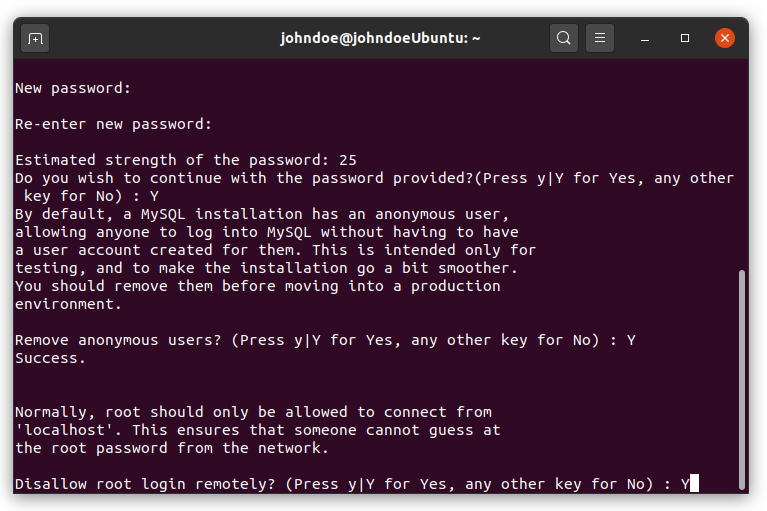
Task: Click "the root password from the network." line
Action: click(x=172, y=448)
